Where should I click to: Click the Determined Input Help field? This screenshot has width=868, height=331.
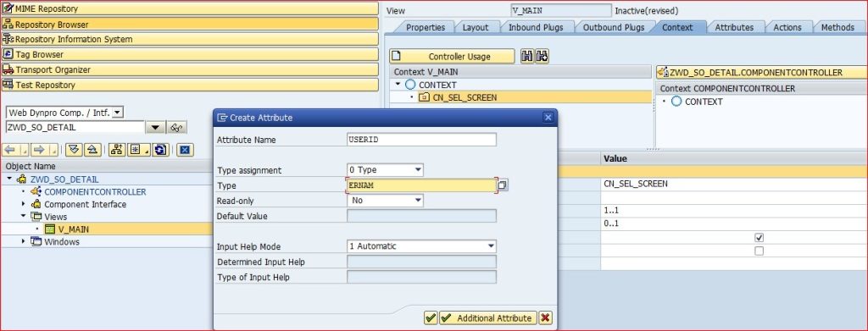point(421,262)
